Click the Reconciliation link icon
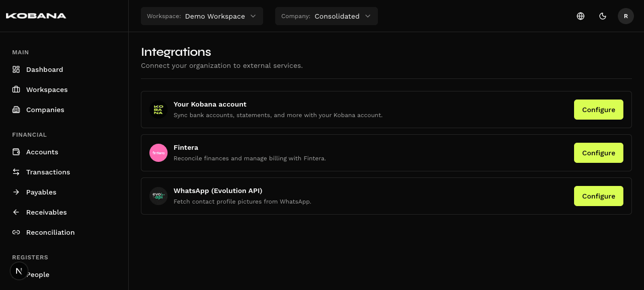Viewport: 644px width, 290px height. [16, 232]
